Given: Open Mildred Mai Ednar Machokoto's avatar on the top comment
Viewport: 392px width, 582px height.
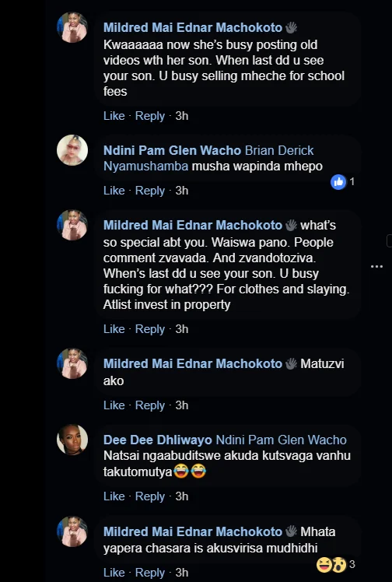Looking at the screenshot, I should pyautogui.click(x=72, y=27).
